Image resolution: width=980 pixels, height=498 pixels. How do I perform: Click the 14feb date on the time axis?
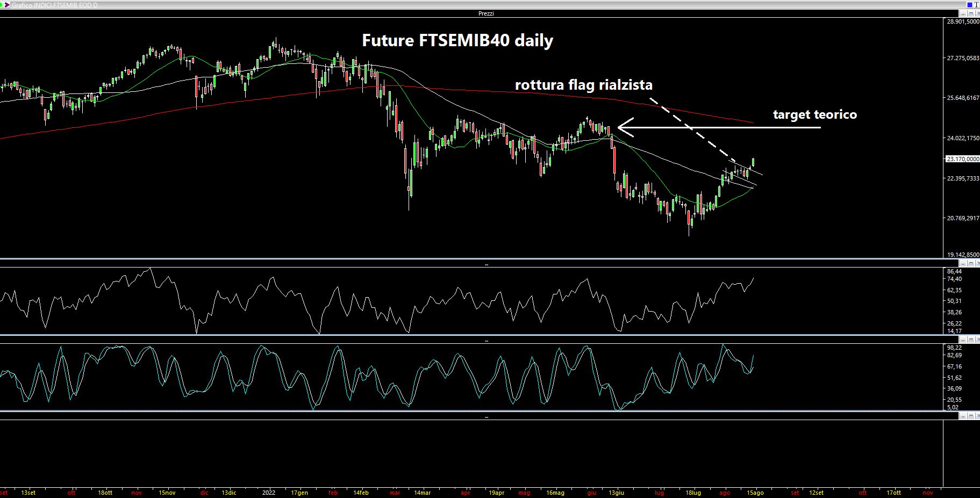click(x=361, y=493)
